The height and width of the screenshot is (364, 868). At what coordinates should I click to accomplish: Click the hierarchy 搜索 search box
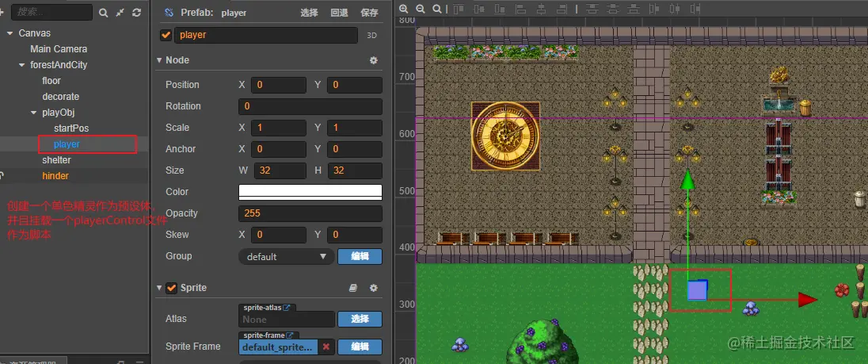point(51,12)
